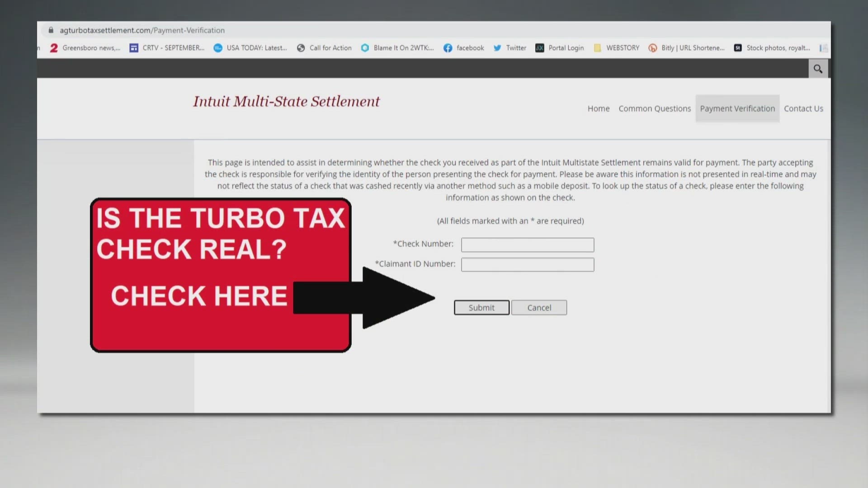Open the Home navigation menu item
This screenshot has width=868, height=488.
[598, 108]
